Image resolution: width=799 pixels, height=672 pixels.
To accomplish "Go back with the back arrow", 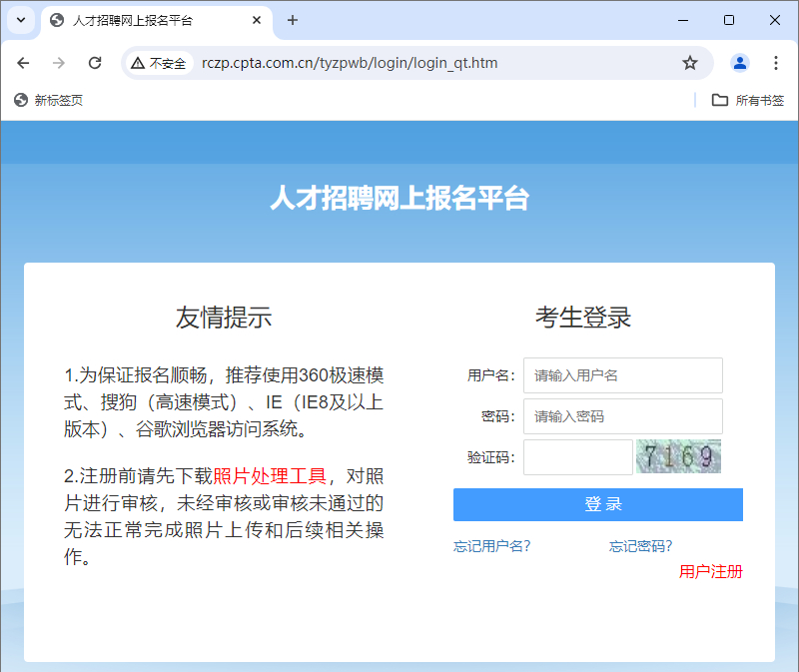I will coord(23,63).
